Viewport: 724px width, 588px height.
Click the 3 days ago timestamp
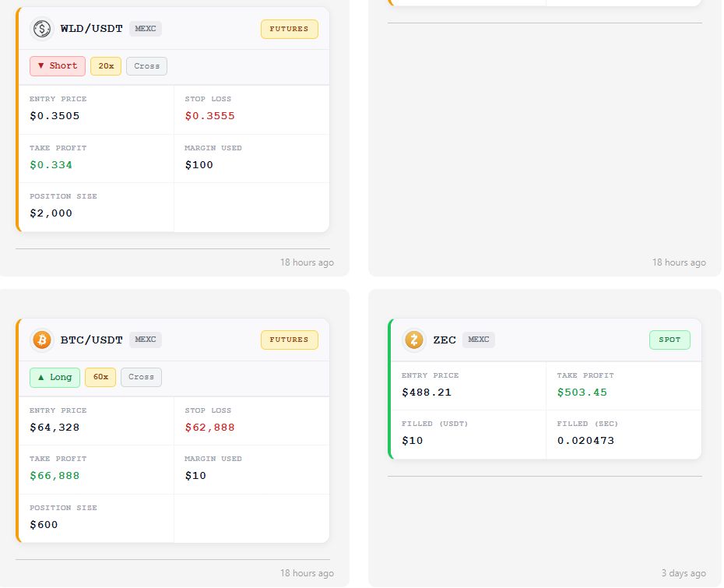pyautogui.click(x=684, y=573)
